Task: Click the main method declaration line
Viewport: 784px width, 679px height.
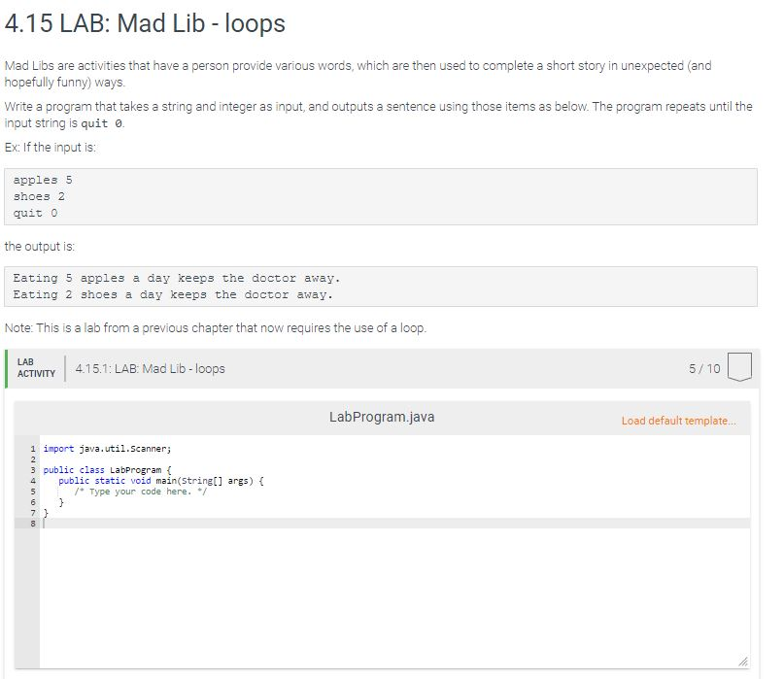Action: 161,481
